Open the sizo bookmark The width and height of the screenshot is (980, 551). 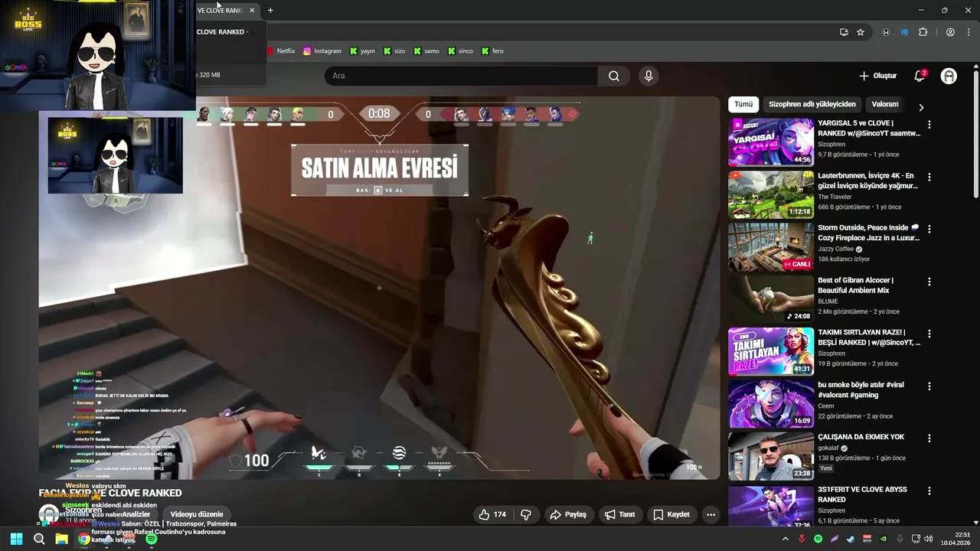coord(394,51)
